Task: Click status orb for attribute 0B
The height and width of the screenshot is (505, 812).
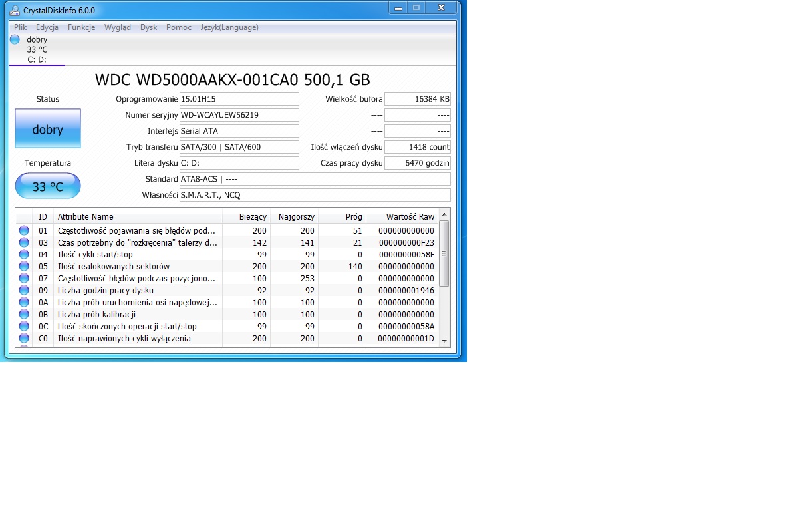Action: click(x=24, y=314)
